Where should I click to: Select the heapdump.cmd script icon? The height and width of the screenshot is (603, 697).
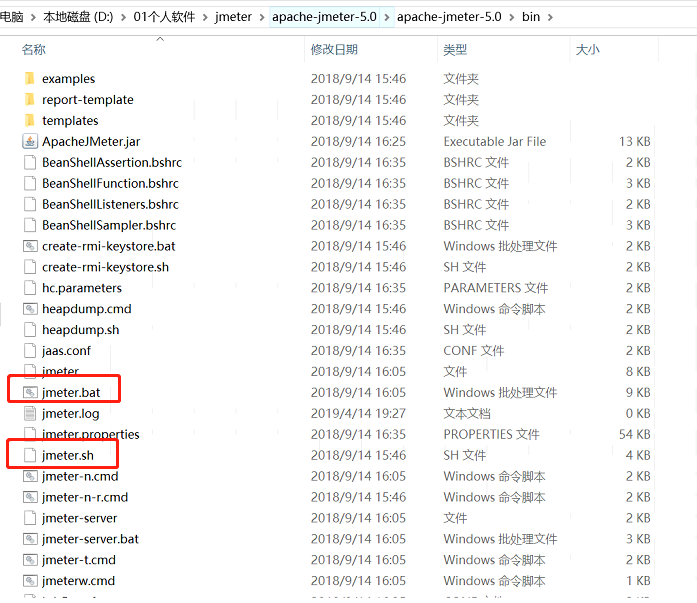tap(30, 308)
